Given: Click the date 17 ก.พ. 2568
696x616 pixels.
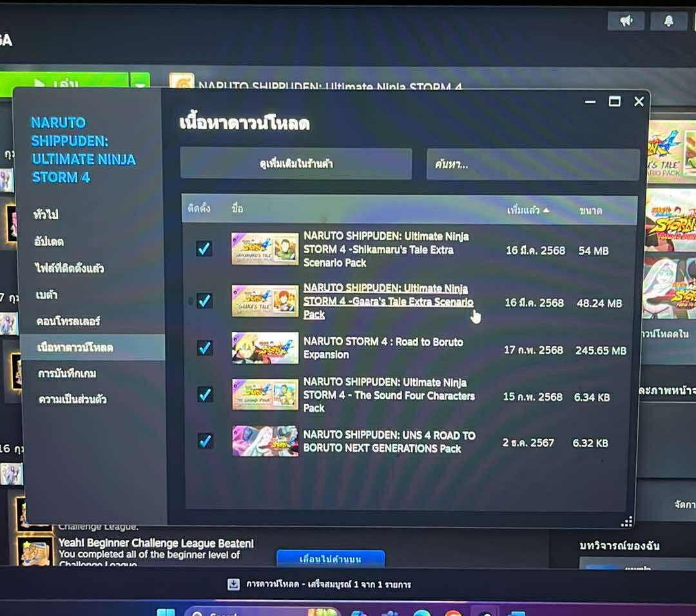Looking at the screenshot, I should (533, 350).
